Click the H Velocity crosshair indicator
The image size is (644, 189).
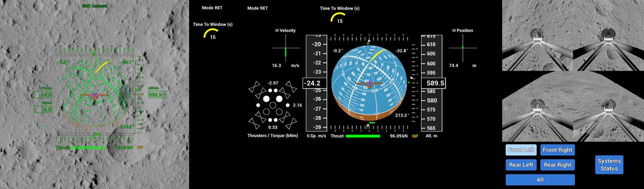tap(285, 48)
